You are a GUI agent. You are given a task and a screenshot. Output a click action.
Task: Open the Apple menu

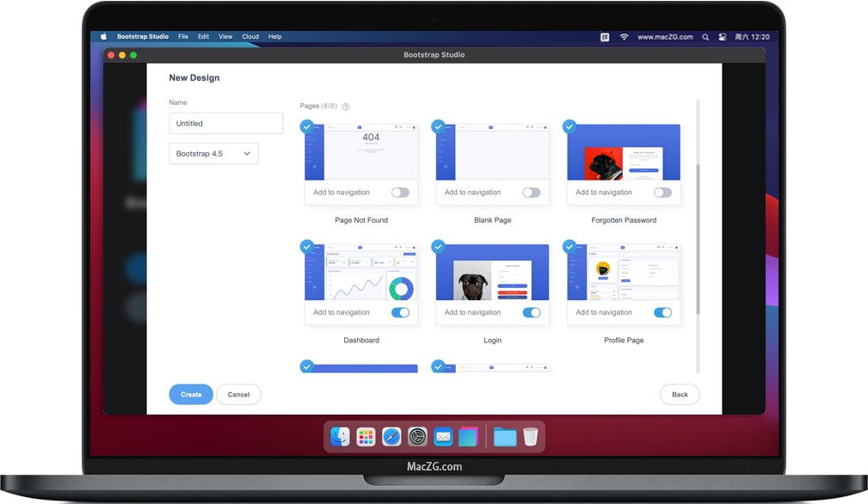(x=104, y=37)
